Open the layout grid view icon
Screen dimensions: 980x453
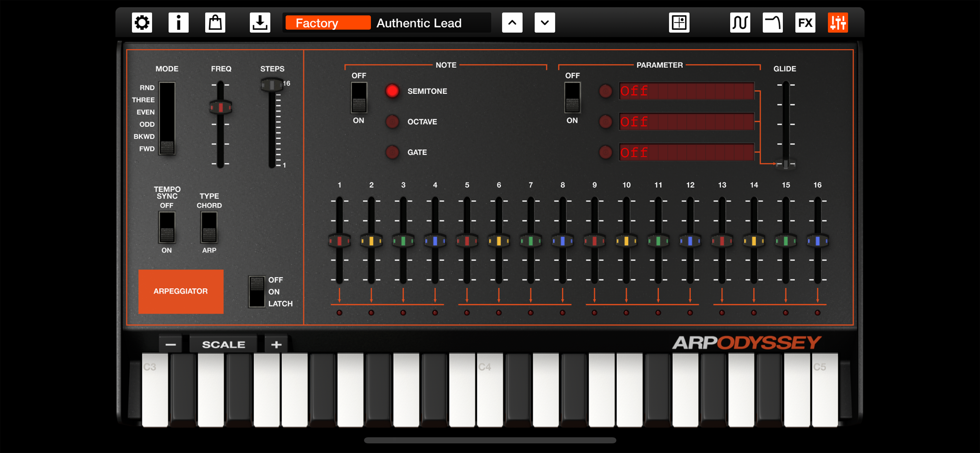[679, 23]
